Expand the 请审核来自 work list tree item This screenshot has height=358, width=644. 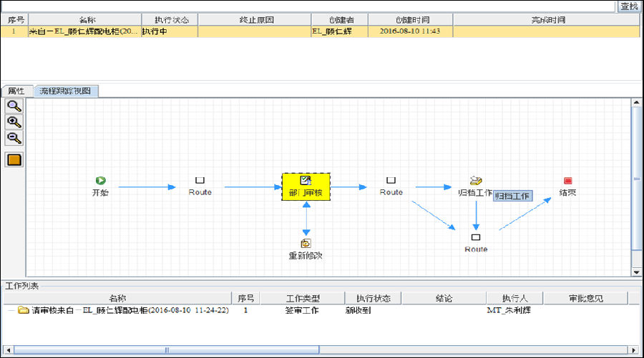click(x=11, y=310)
